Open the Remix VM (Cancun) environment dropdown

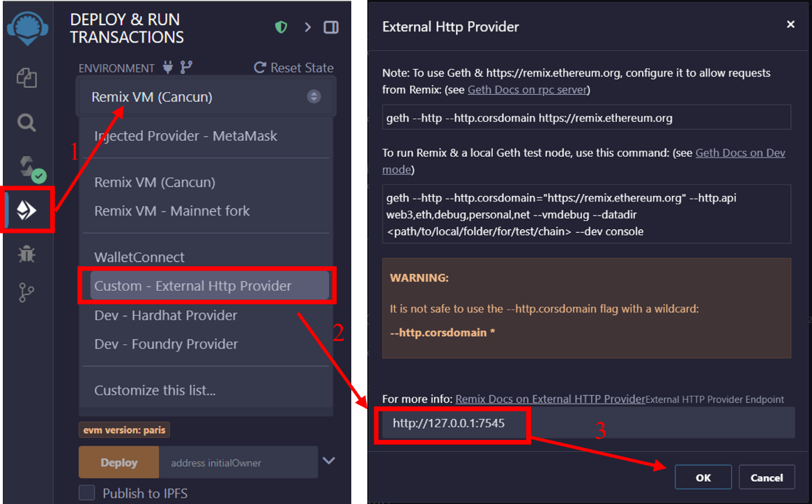[206, 97]
